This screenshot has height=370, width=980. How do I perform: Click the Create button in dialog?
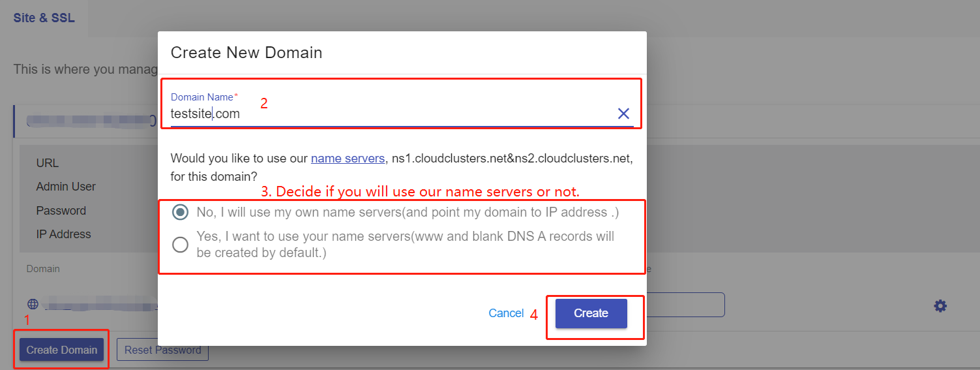[x=591, y=313]
